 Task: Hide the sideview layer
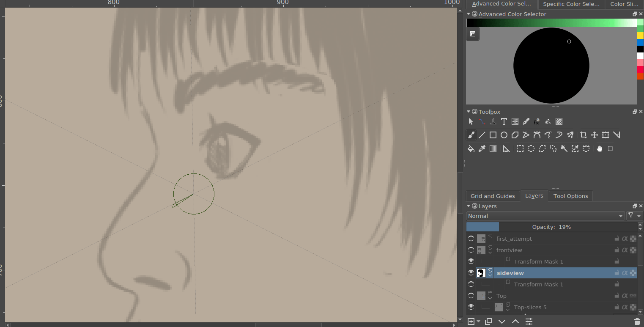click(471, 273)
